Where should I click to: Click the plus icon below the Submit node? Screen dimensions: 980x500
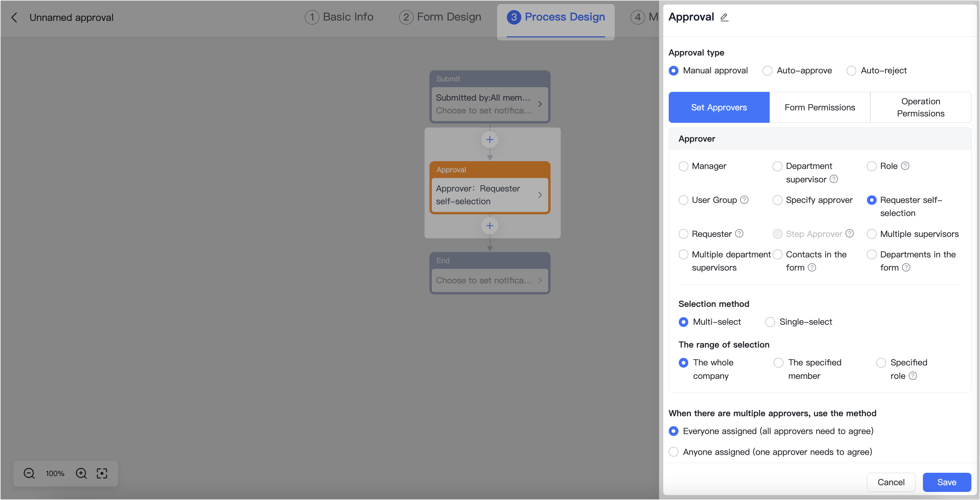[490, 139]
